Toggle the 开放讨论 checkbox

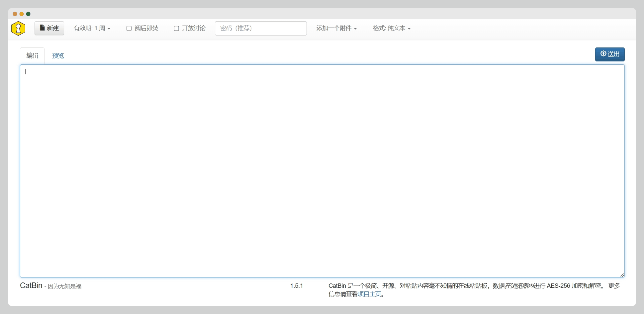point(176,29)
